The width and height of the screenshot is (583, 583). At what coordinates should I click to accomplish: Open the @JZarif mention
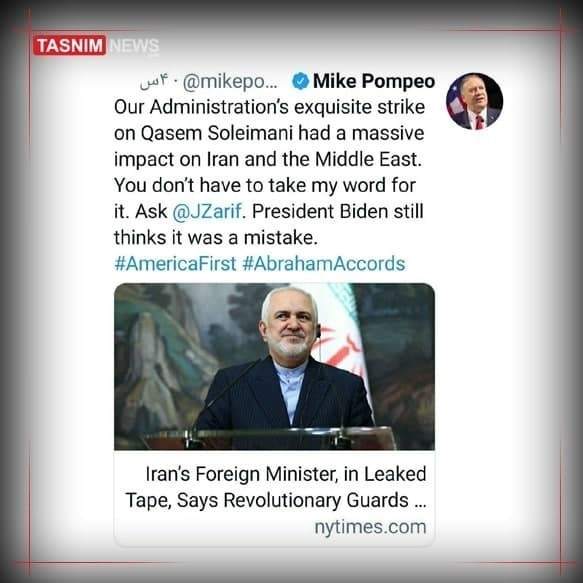click(x=207, y=212)
